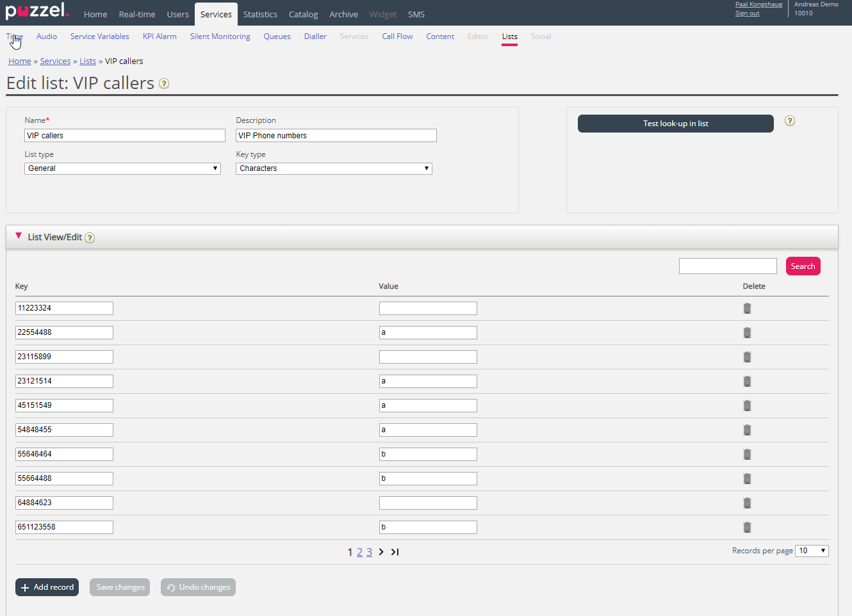Open help icon beside Edit list title
The image size is (852, 616).
tap(164, 84)
